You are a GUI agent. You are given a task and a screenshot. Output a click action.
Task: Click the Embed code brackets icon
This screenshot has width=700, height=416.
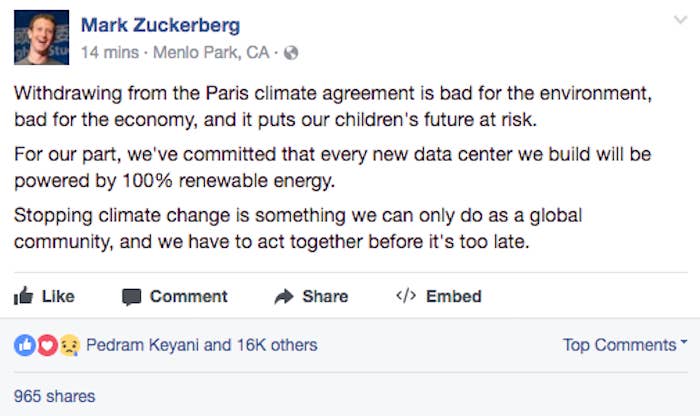click(406, 295)
